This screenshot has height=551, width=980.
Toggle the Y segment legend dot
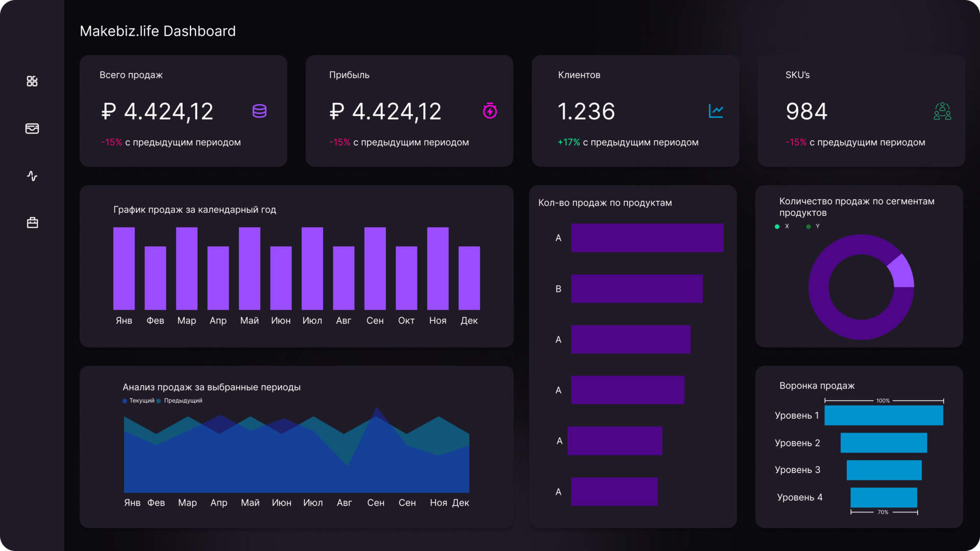[x=808, y=227]
